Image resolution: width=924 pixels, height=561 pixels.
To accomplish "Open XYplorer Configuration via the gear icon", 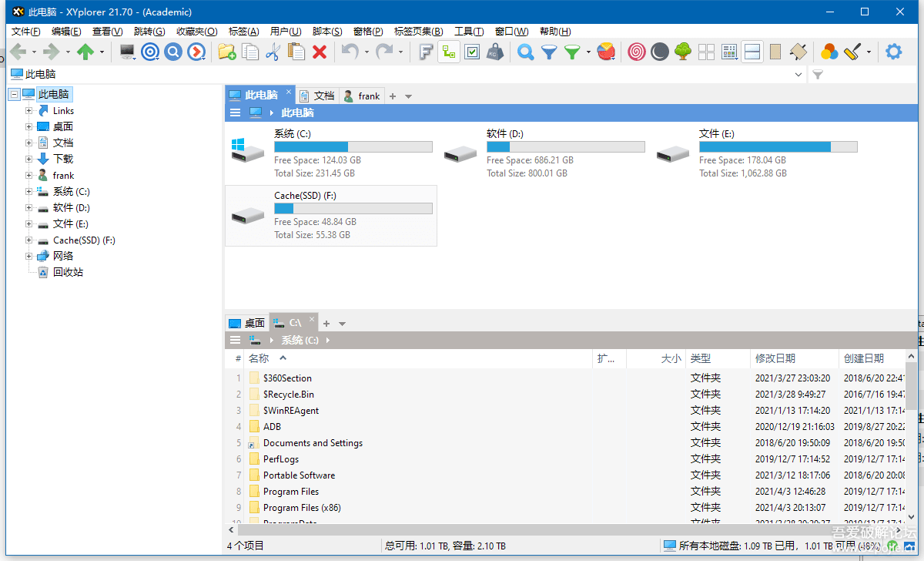I will [893, 52].
